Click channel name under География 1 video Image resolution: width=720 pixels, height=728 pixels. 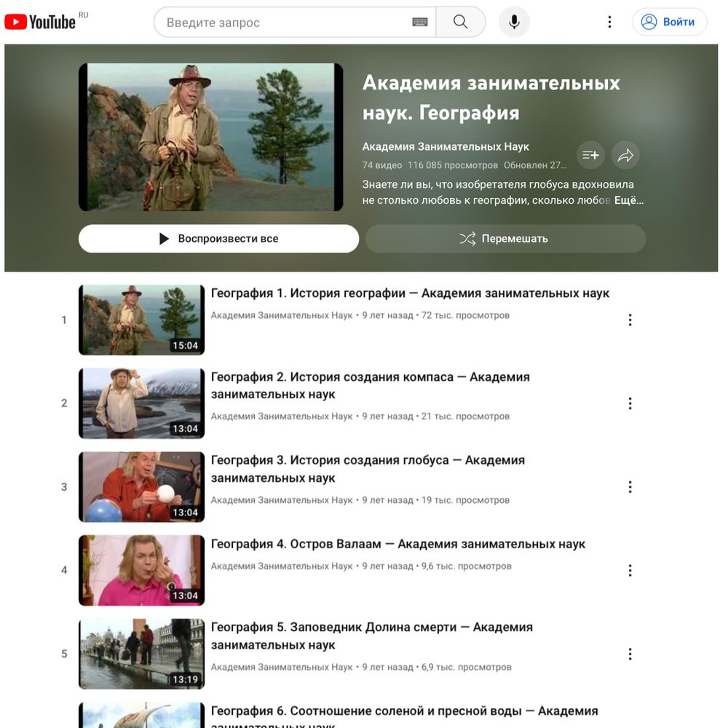point(282,315)
